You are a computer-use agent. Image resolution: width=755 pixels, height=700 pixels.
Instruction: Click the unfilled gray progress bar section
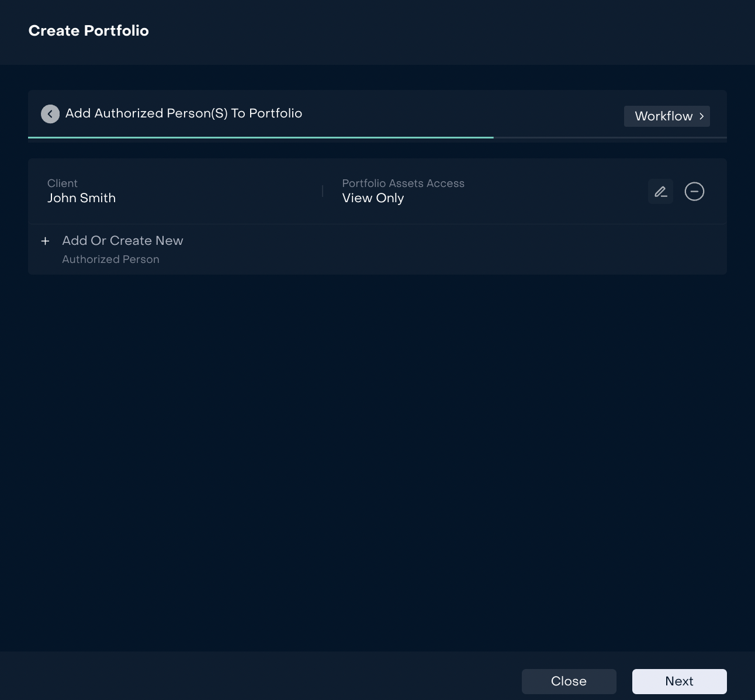609,138
